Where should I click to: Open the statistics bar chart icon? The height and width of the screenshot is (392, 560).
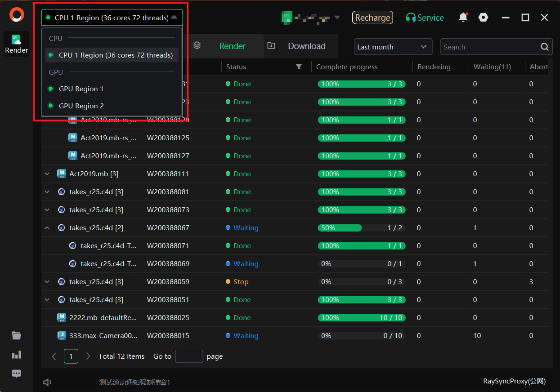pos(17,355)
